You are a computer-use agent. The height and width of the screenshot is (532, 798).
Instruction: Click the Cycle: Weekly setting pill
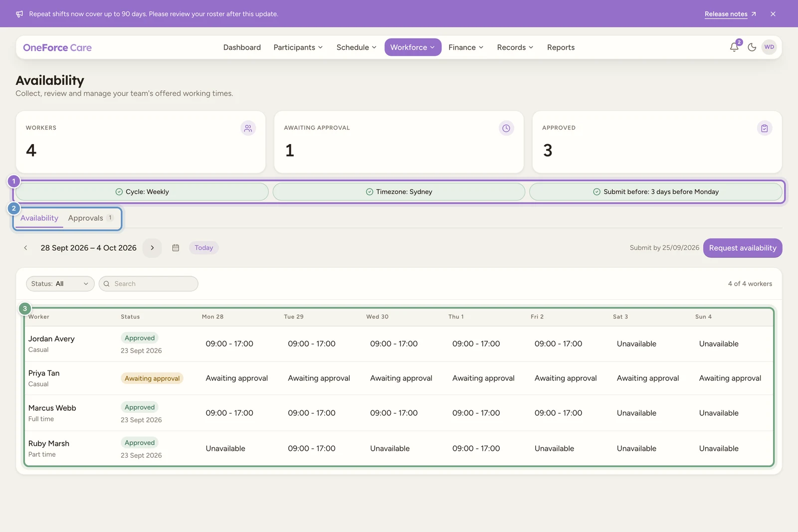[142, 192]
